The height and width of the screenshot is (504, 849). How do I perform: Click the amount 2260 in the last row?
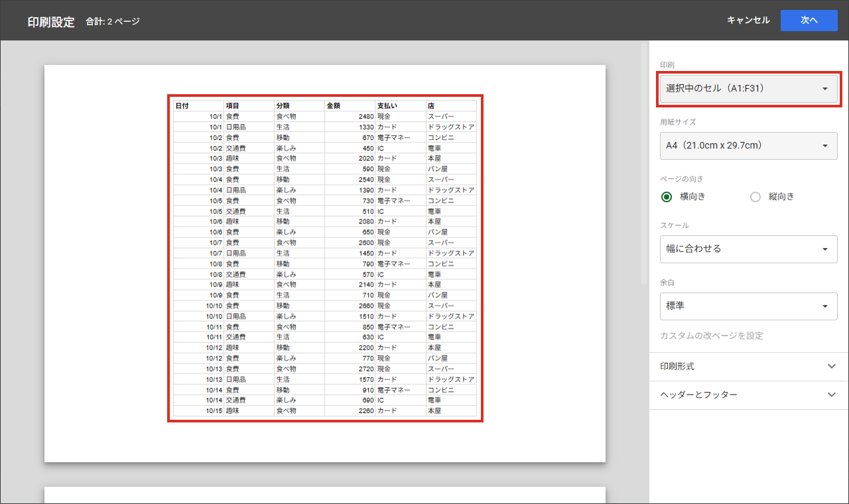[x=350, y=410]
